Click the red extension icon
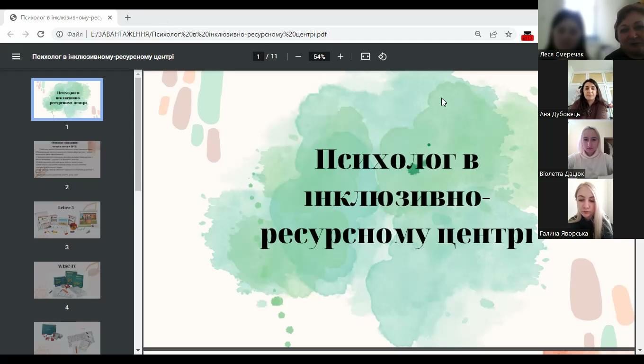Image resolution: width=644 pixels, height=364 pixels. [x=527, y=35]
